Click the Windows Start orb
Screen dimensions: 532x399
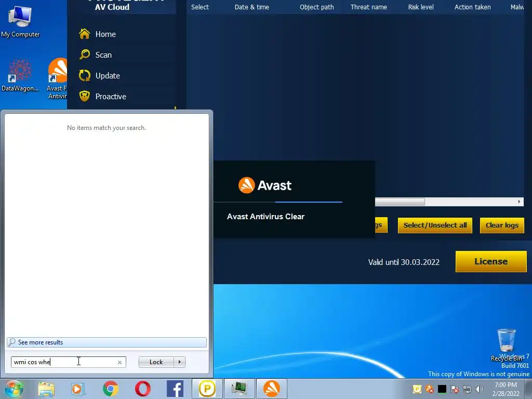[x=14, y=389]
